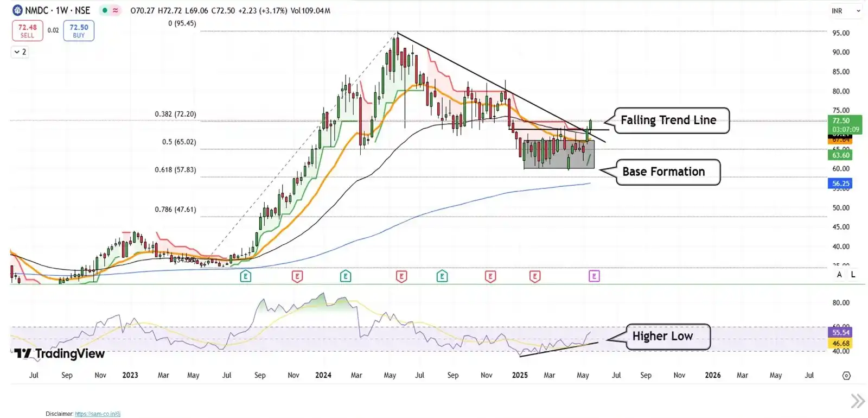Toggle log scale with the L button
Image resolution: width=868 pixels, height=418 pixels.
853,275
